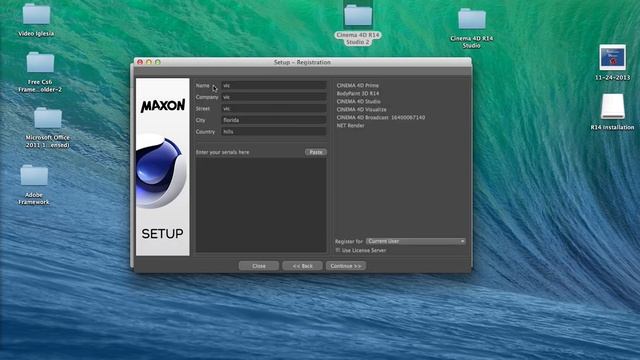Select the Cinema 4D R14 Studio folder

pyautogui.click(x=472, y=19)
